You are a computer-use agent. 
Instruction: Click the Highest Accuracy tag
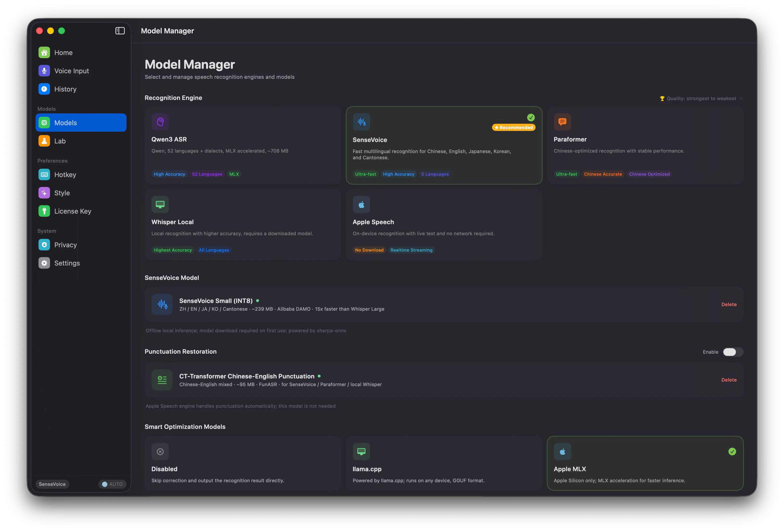click(173, 250)
